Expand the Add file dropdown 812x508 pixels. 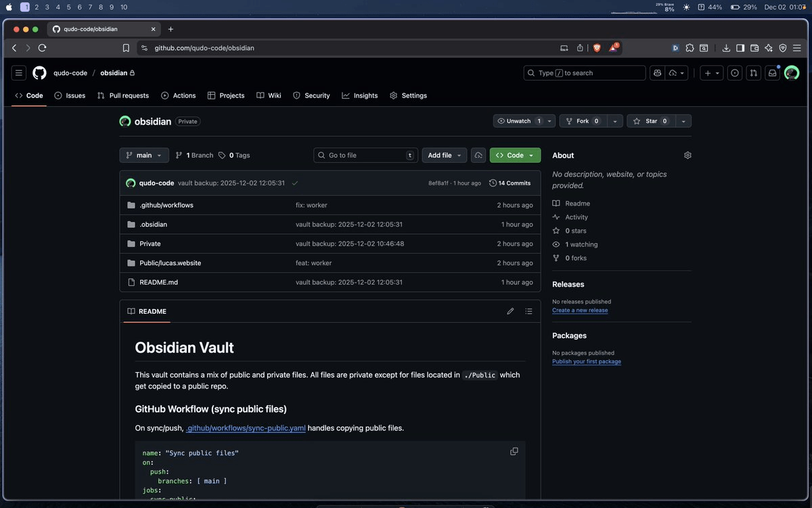tap(445, 156)
